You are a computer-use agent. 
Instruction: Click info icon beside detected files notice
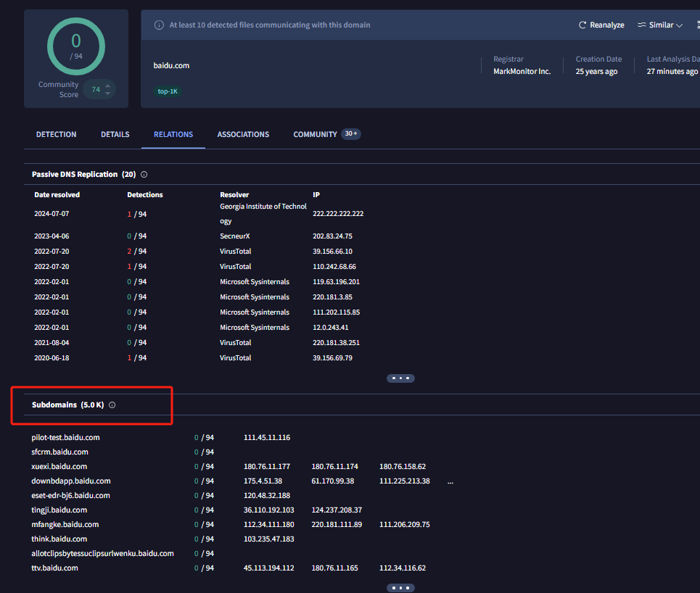coord(159,25)
